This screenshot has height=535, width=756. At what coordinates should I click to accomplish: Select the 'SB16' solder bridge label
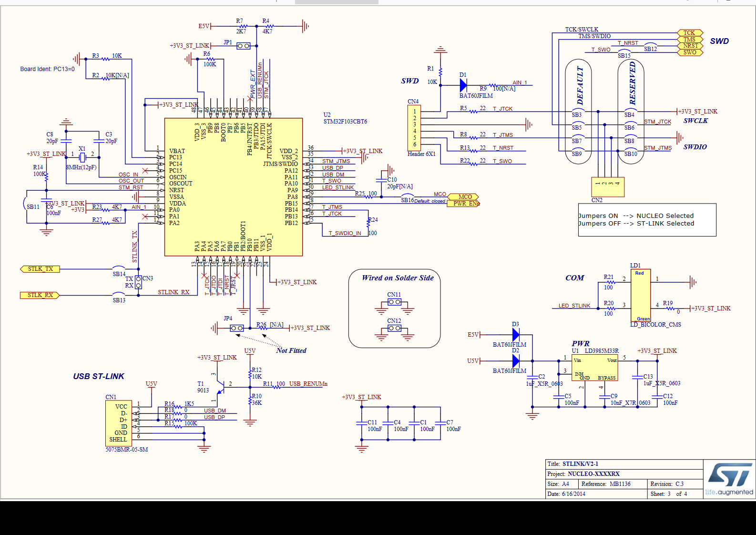408,200
